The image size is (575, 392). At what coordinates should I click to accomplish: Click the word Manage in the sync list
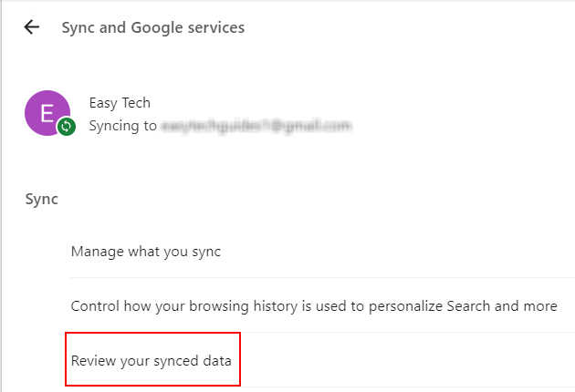pos(96,251)
